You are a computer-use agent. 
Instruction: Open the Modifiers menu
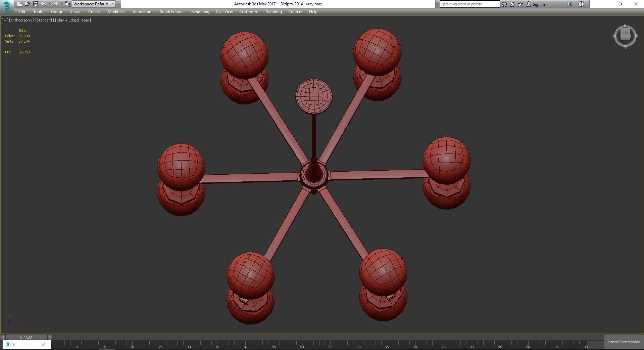pos(116,12)
